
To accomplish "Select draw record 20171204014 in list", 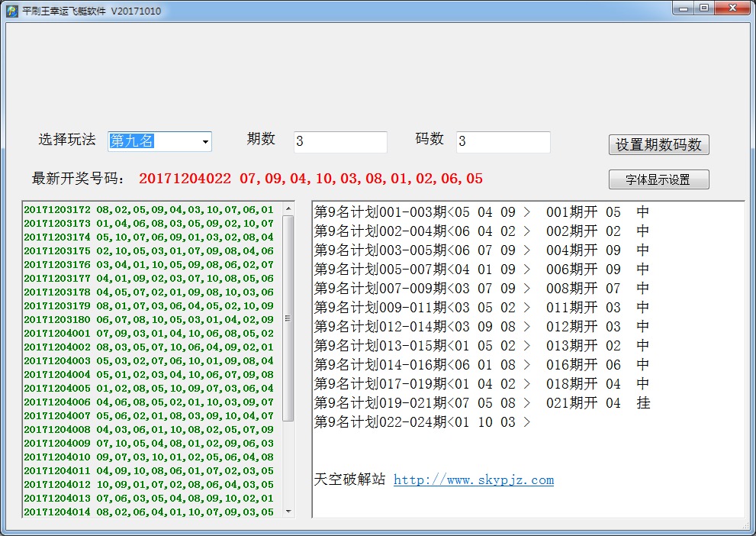I will tap(148, 512).
